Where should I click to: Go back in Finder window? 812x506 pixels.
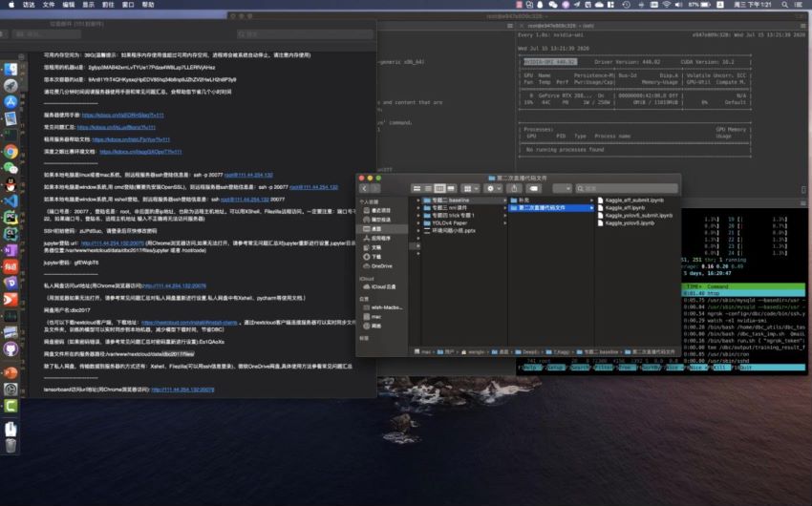click(x=365, y=188)
